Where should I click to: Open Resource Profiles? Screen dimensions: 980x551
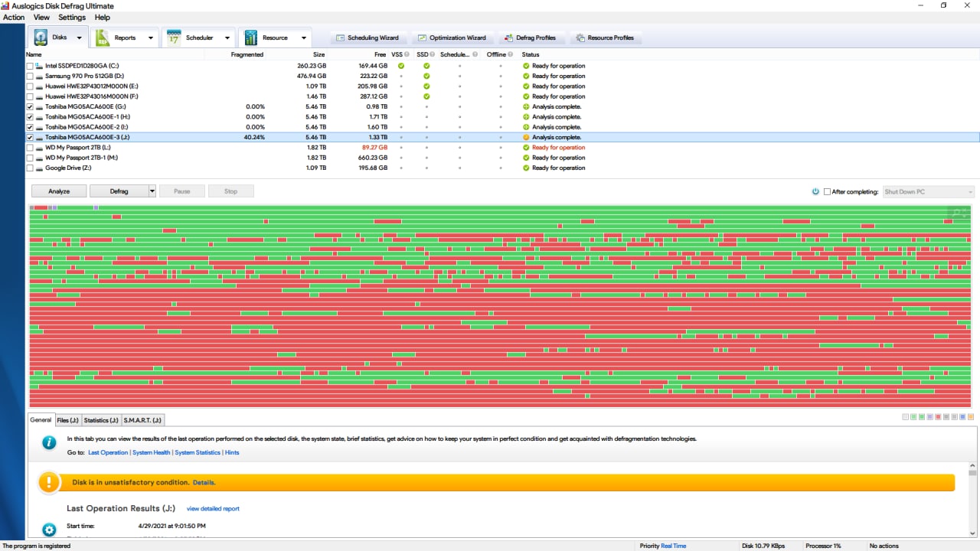pyautogui.click(x=605, y=37)
